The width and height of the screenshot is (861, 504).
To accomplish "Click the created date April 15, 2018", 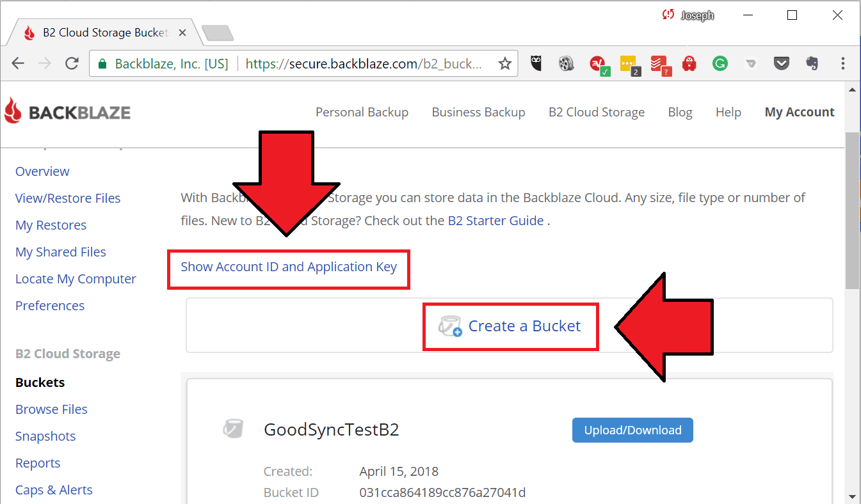I will (x=399, y=471).
